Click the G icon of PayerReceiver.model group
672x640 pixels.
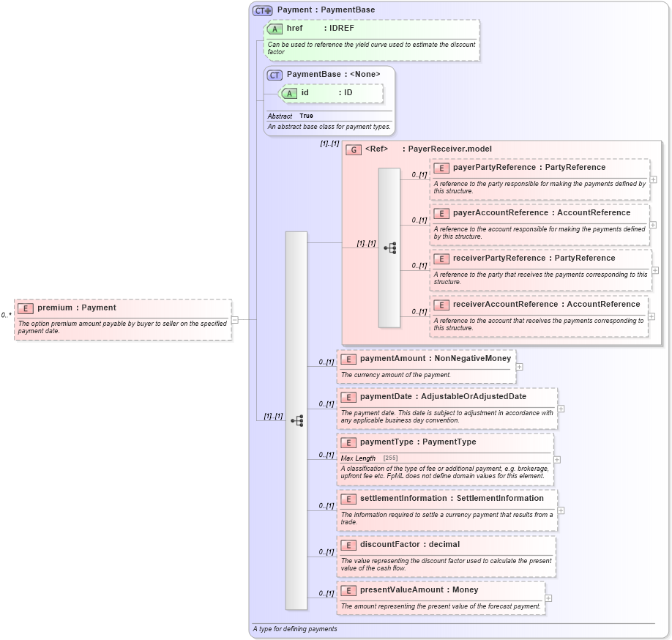(x=354, y=149)
